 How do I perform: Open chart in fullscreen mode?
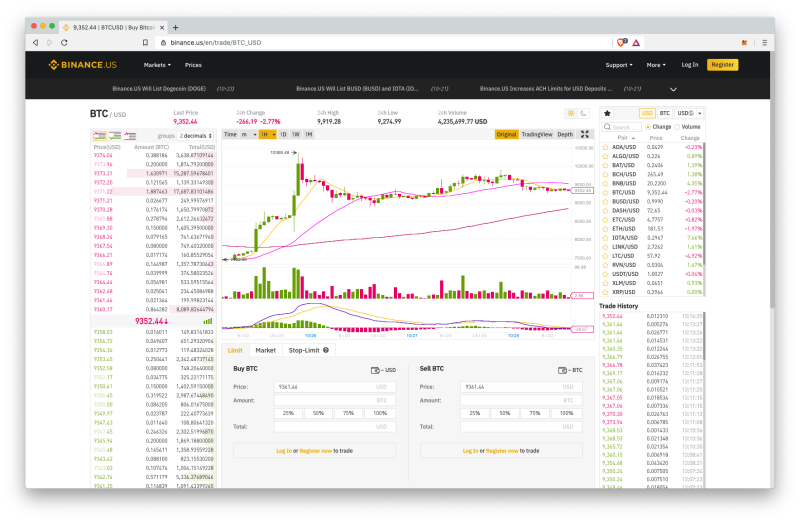pyautogui.click(x=585, y=134)
